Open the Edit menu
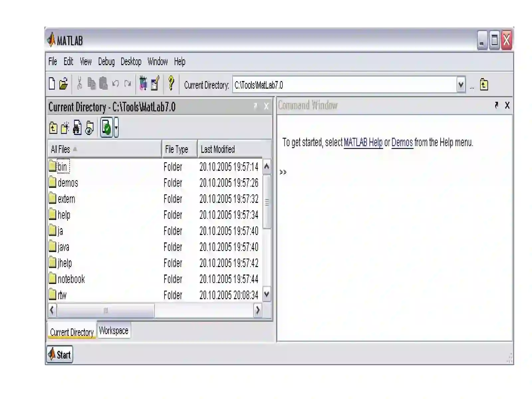This screenshot has height=399, width=532. point(68,62)
